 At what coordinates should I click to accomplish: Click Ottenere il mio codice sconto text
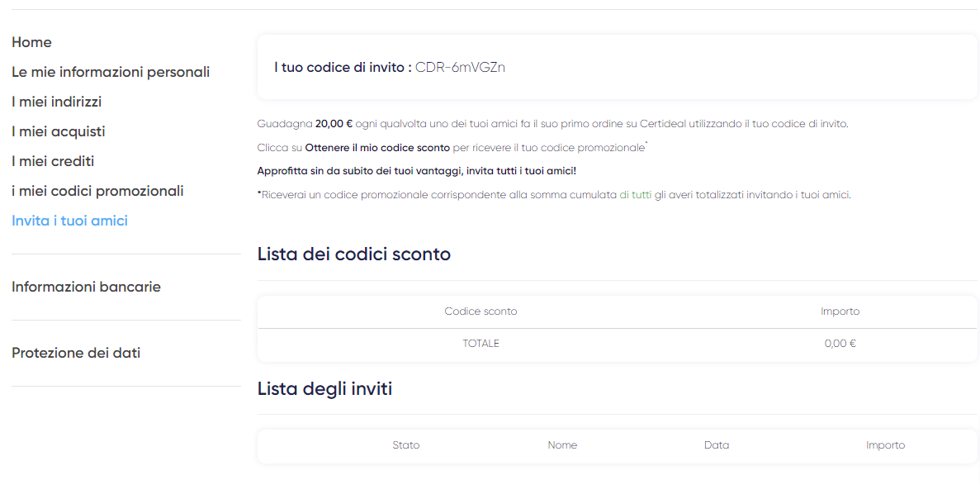click(x=377, y=148)
